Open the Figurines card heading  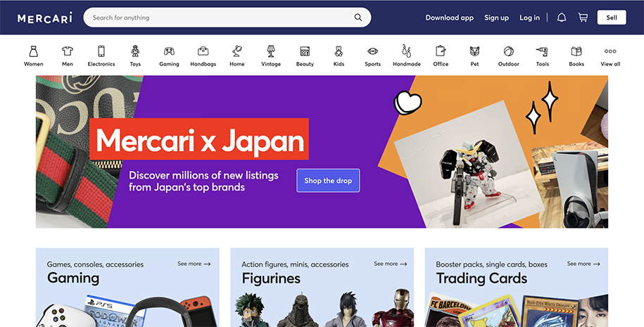271,278
